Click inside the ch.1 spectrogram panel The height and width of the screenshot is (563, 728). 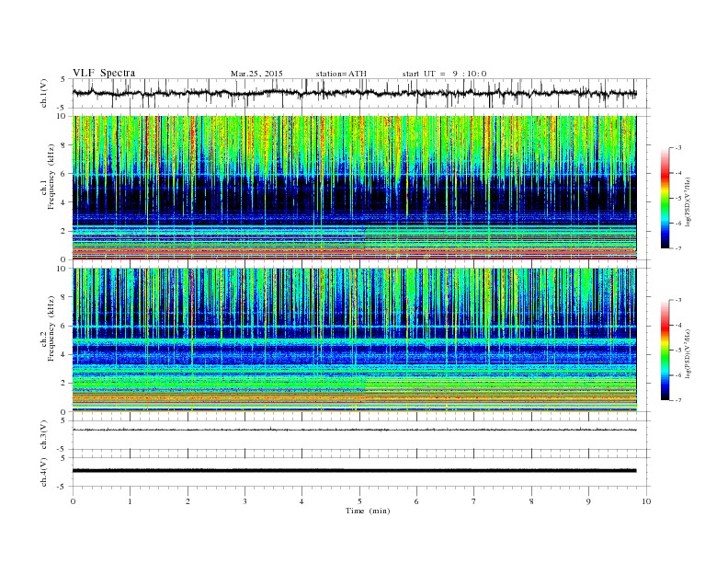tap(354, 188)
